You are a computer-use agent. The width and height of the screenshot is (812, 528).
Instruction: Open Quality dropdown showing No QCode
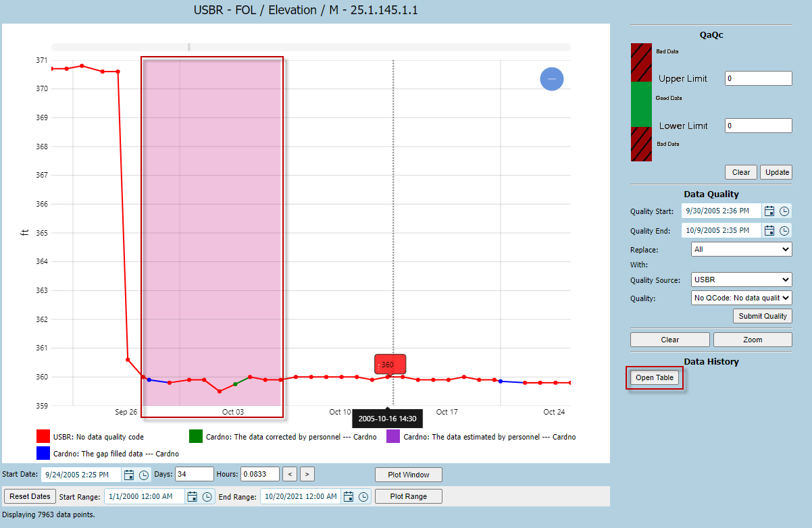pyautogui.click(x=742, y=297)
